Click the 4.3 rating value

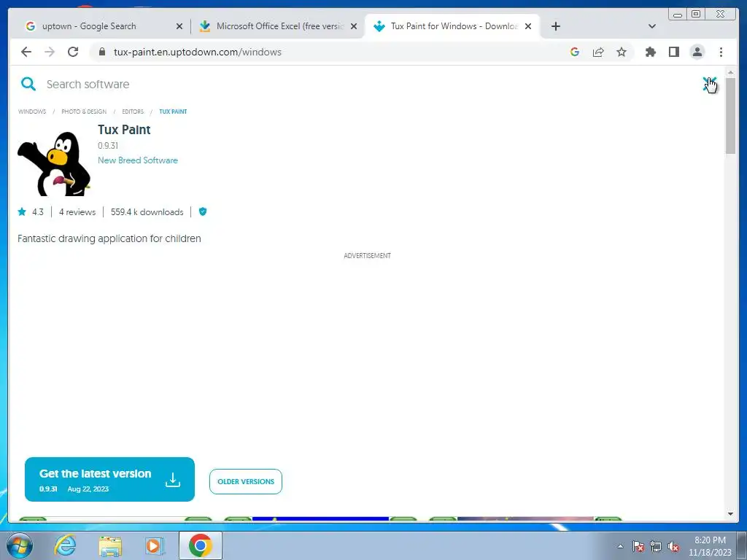(x=38, y=212)
